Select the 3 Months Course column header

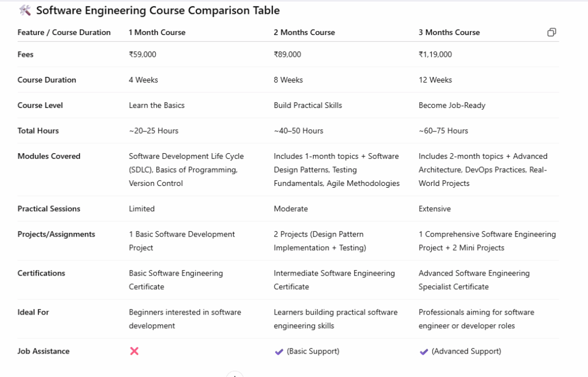click(x=449, y=32)
